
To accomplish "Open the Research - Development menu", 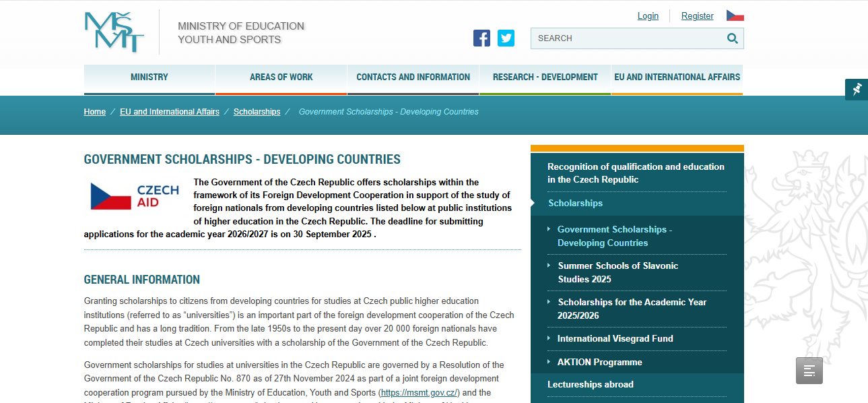I will pyautogui.click(x=545, y=77).
